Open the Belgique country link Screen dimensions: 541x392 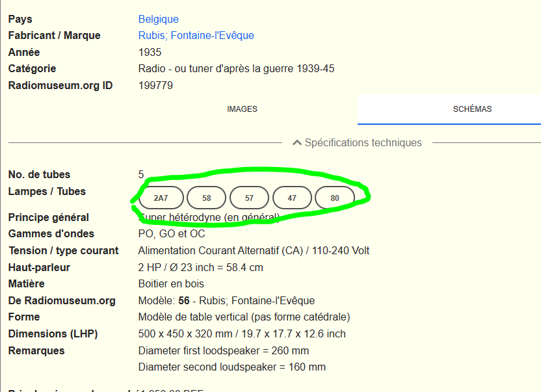tap(159, 19)
